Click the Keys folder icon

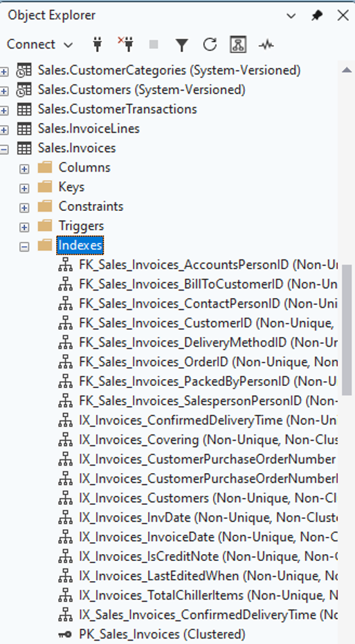tap(45, 187)
